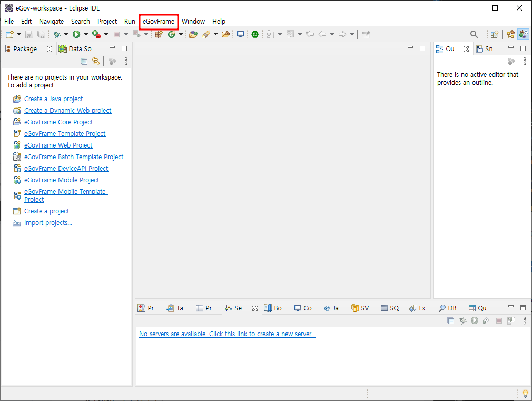Click the Save icon in main toolbar
Viewport: 532px width, 401px height.
[29, 34]
